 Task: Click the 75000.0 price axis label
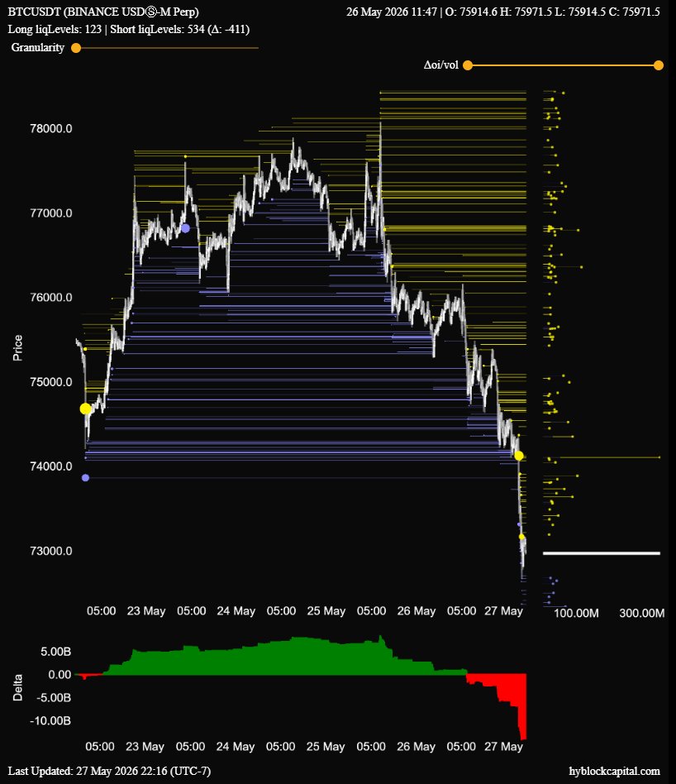pos(51,382)
